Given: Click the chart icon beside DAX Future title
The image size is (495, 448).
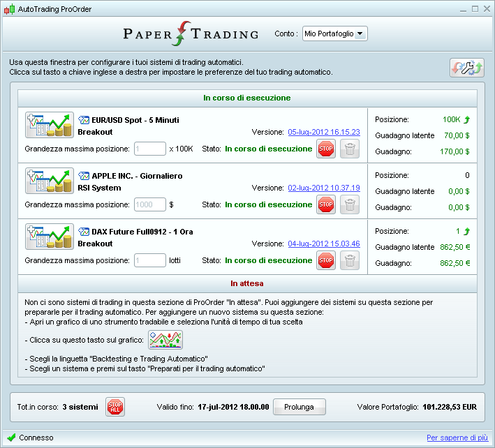Looking at the screenshot, I should pos(84,232).
